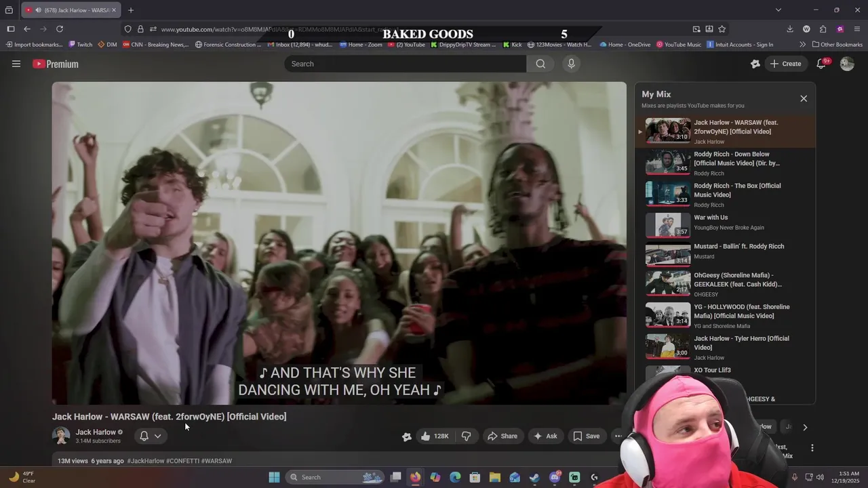The width and height of the screenshot is (868, 488).
Task: Open Intuit Accounts - Sign In bookmark
Action: pyautogui.click(x=740, y=45)
